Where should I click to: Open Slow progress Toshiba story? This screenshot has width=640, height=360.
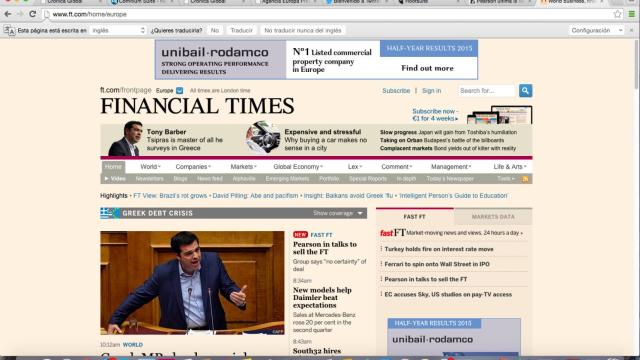pyautogui.click(x=448, y=132)
